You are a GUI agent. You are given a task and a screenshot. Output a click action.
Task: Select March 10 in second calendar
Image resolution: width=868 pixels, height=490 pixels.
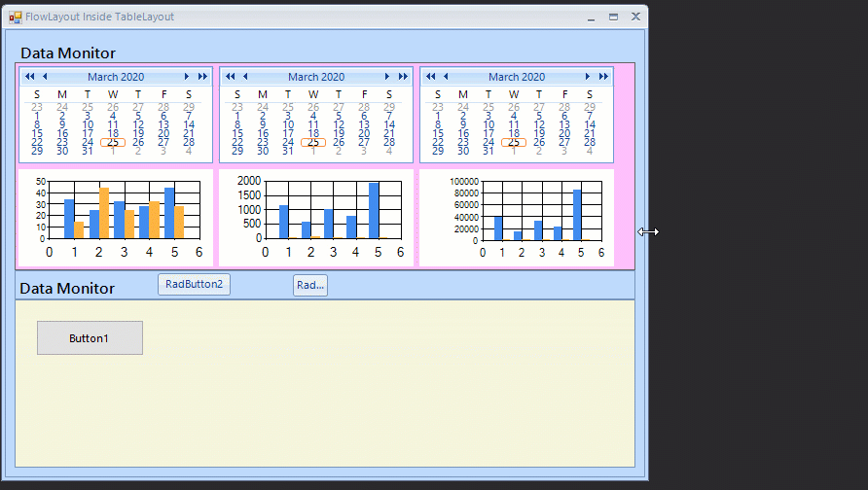click(x=288, y=125)
